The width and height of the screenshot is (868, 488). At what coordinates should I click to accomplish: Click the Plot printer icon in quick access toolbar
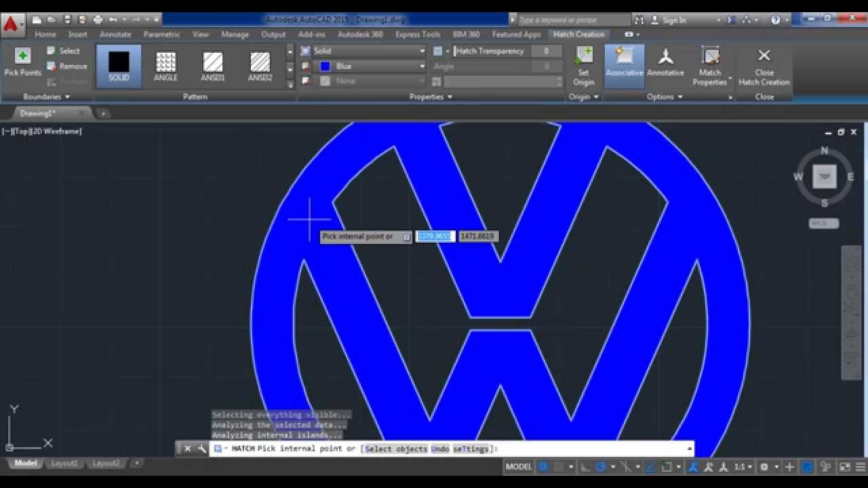click(98, 20)
